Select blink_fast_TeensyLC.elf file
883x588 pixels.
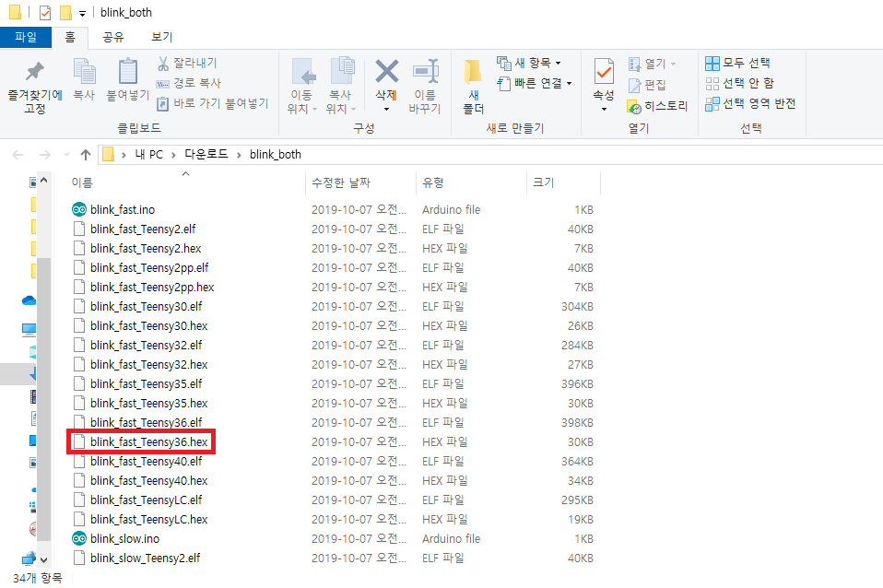[146, 500]
